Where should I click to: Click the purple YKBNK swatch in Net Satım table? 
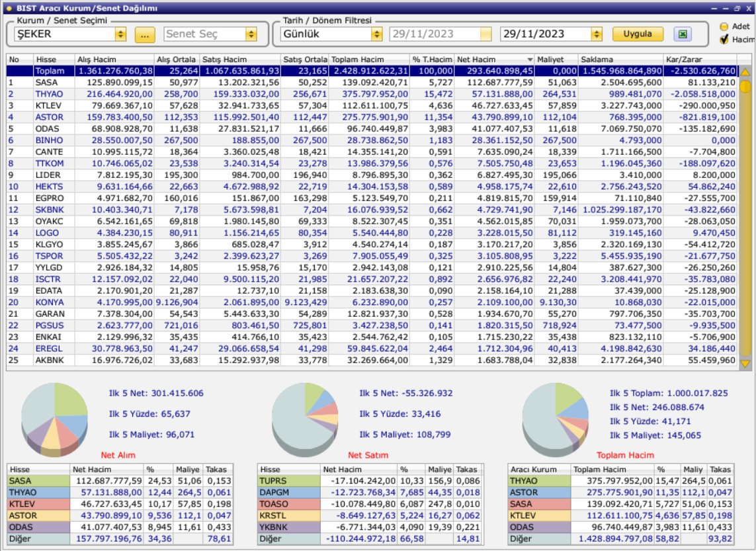tap(289, 527)
